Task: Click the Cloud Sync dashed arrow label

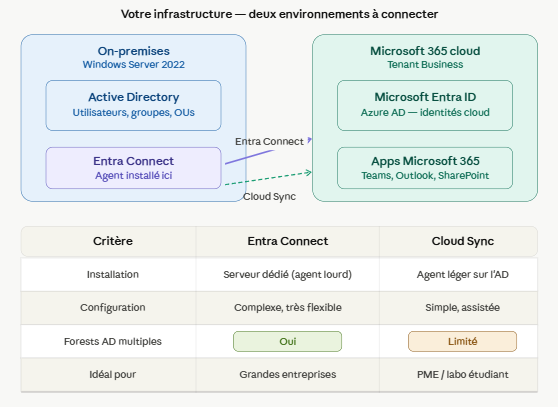Action: pos(269,196)
